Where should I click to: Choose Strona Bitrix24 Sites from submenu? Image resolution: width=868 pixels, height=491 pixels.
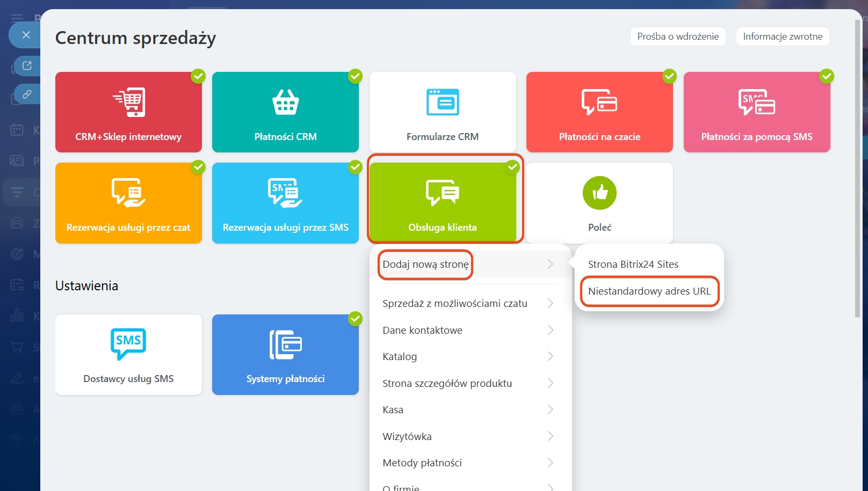(633, 264)
